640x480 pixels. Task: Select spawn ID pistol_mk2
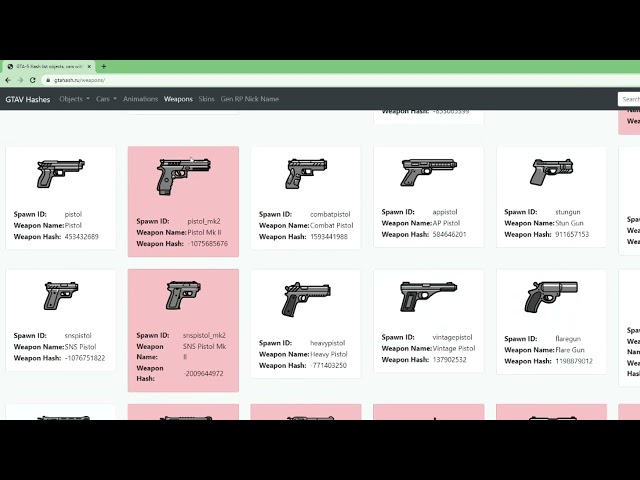pos(204,221)
